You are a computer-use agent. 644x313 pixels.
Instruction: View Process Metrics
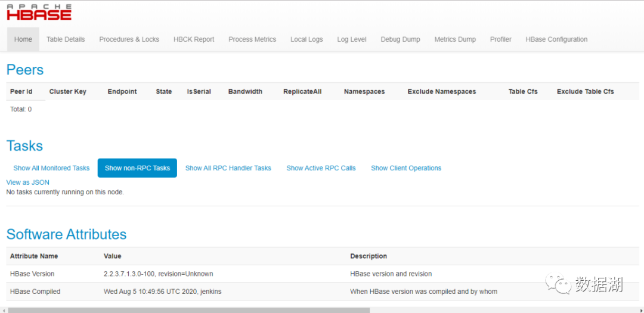(252, 39)
